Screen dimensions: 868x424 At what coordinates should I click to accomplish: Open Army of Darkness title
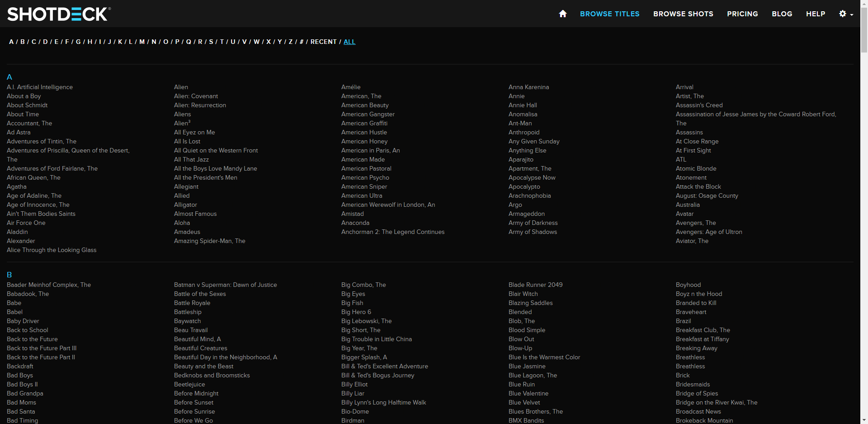[533, 223]
